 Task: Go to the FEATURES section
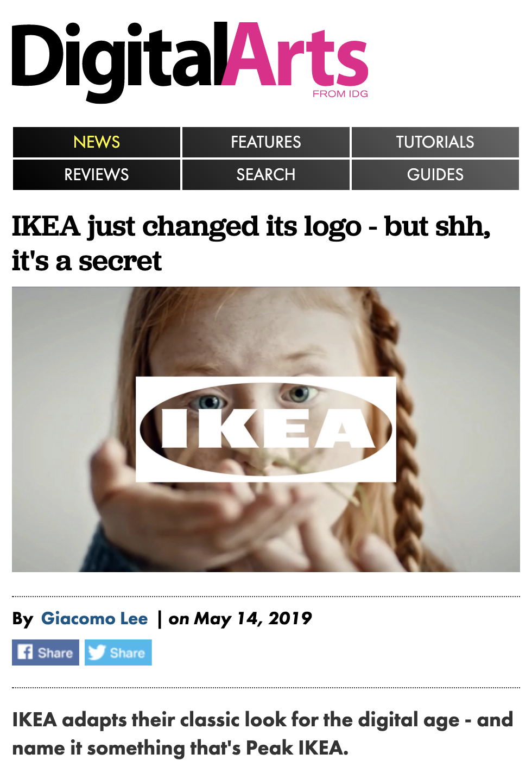[x=266, y=142]
